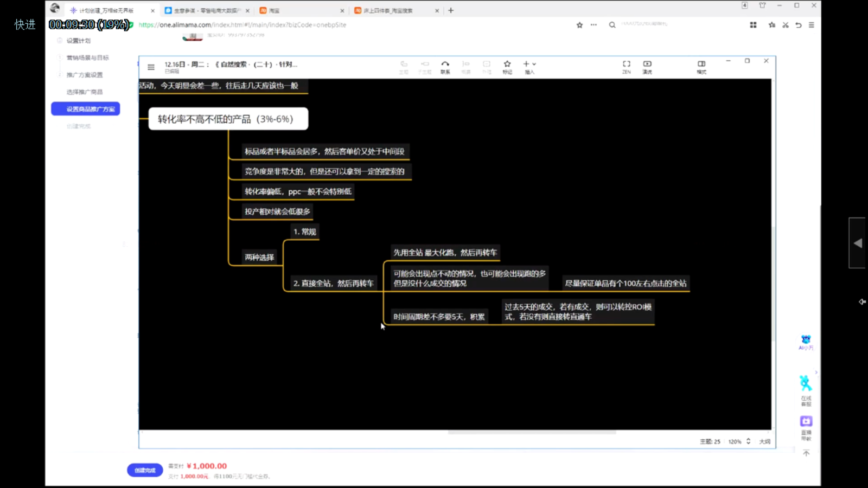Bookmark page with the address bar star

point(579,25)
